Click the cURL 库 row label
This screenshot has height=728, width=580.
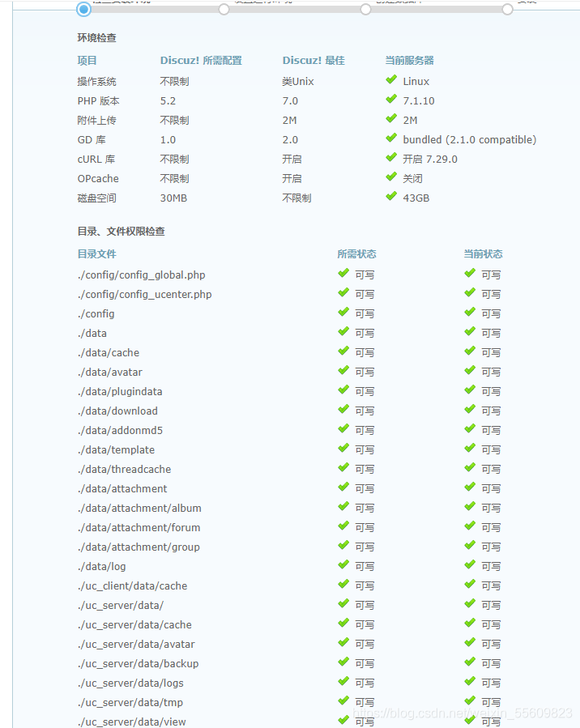pos(96,160)
